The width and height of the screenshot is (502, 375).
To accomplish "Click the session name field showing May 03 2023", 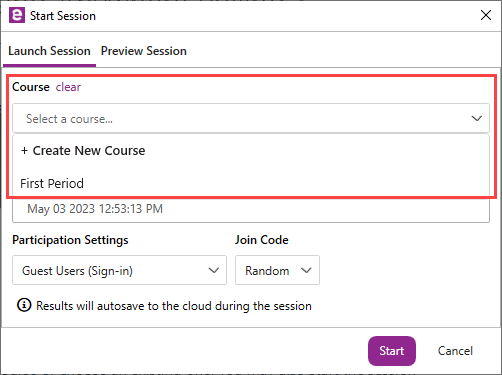I will pyautogui.click(x=251, y=210).
